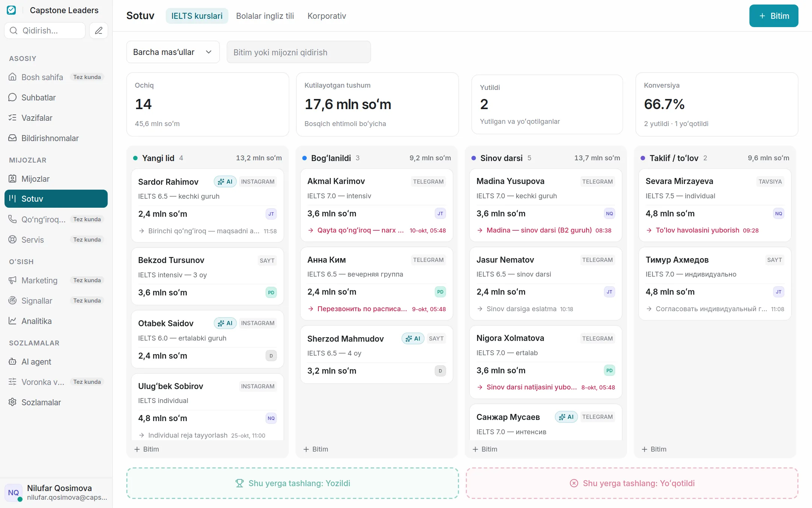
Task: Open Jasur Nematov deal card
Action: 545,284
